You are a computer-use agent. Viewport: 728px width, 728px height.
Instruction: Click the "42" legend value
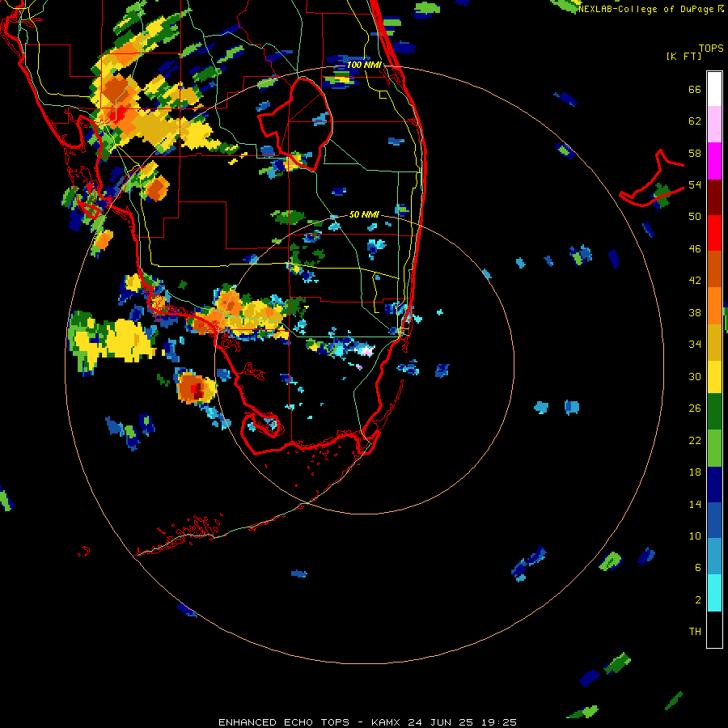(695, 281)
